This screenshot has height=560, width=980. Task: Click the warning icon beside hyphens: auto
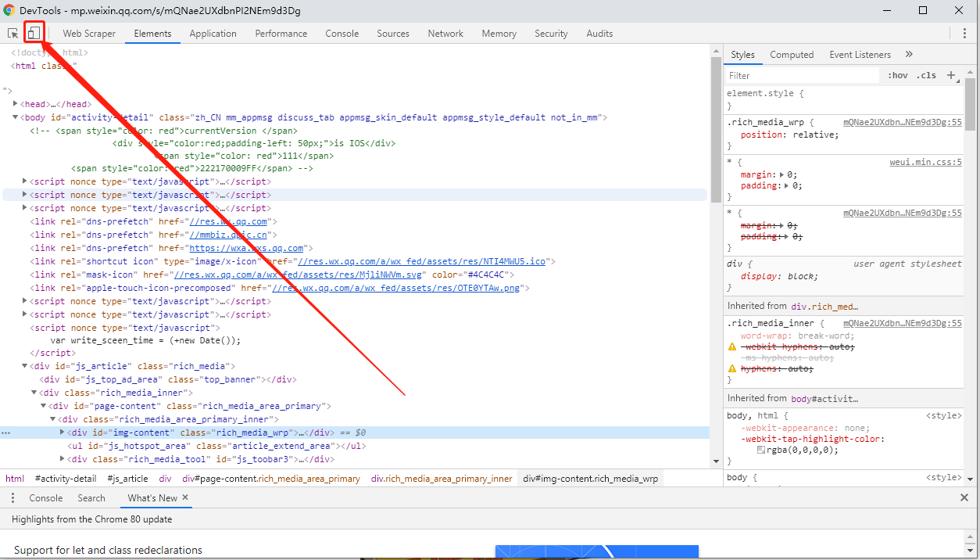(732, 368)
